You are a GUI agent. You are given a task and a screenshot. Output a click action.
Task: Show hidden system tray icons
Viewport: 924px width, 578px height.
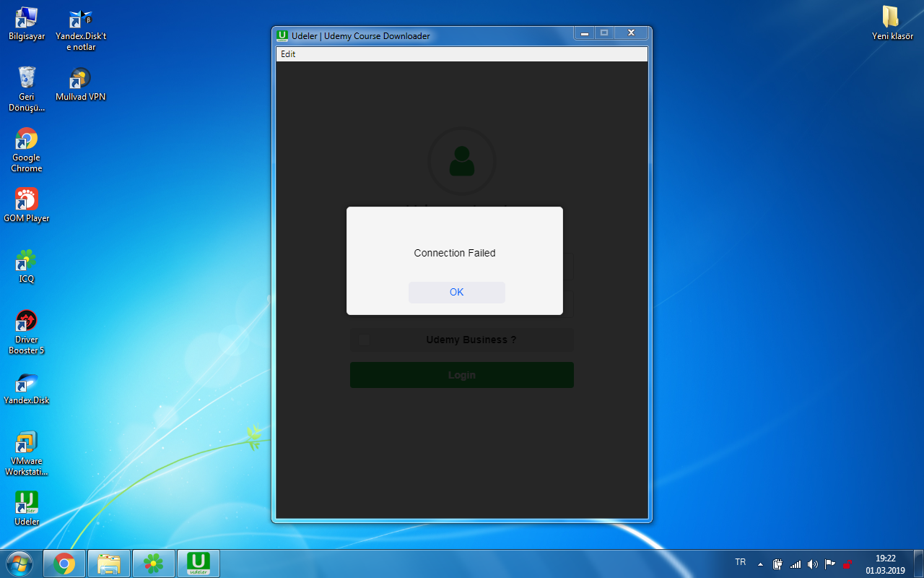pos(760,564)
